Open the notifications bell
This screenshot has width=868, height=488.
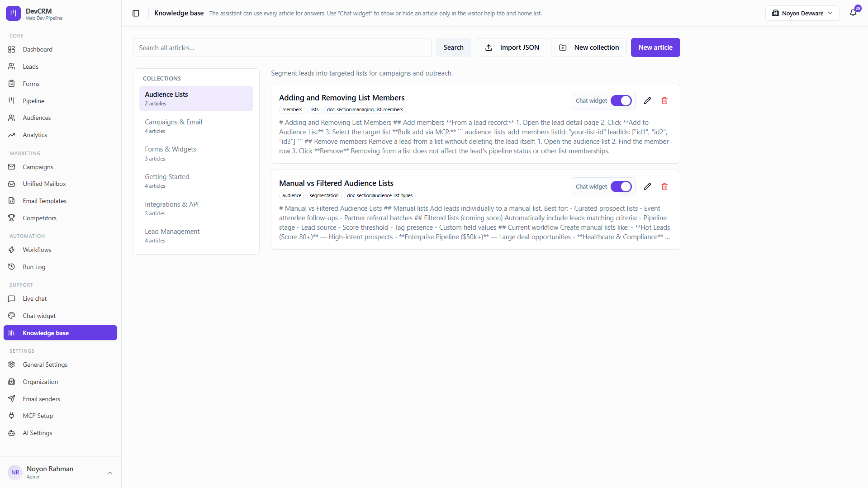click(853, 13)
